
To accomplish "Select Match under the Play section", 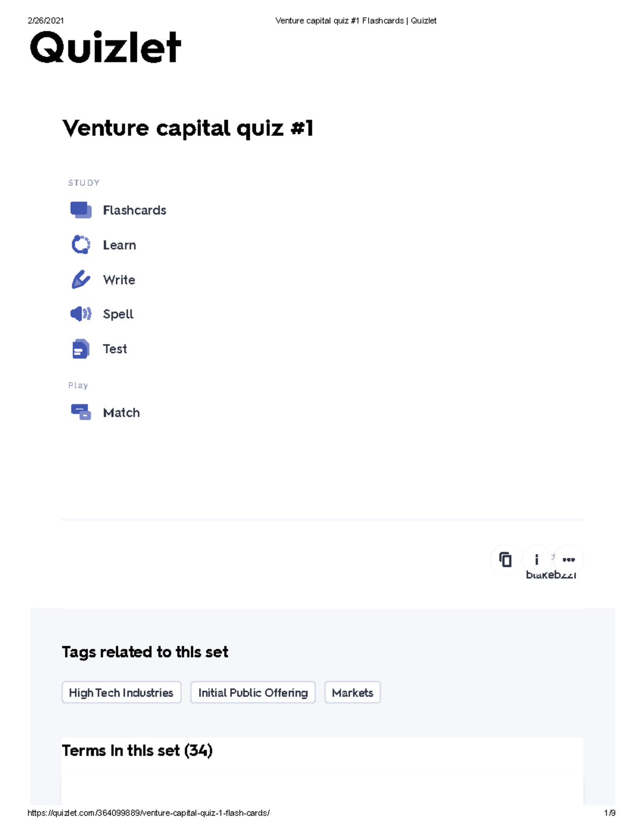I will [x=121, y=412].
